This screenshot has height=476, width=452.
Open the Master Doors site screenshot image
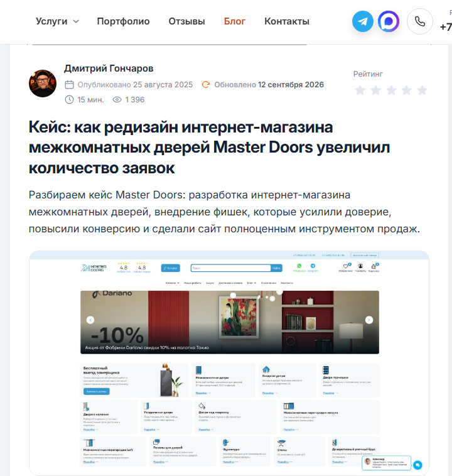point(229,363)
